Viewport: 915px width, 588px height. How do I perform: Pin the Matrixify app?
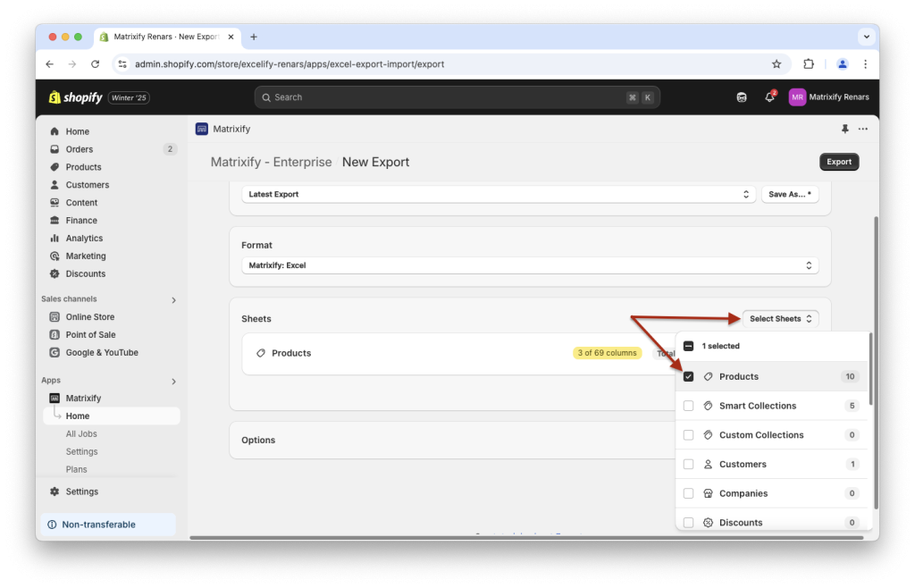844,129
